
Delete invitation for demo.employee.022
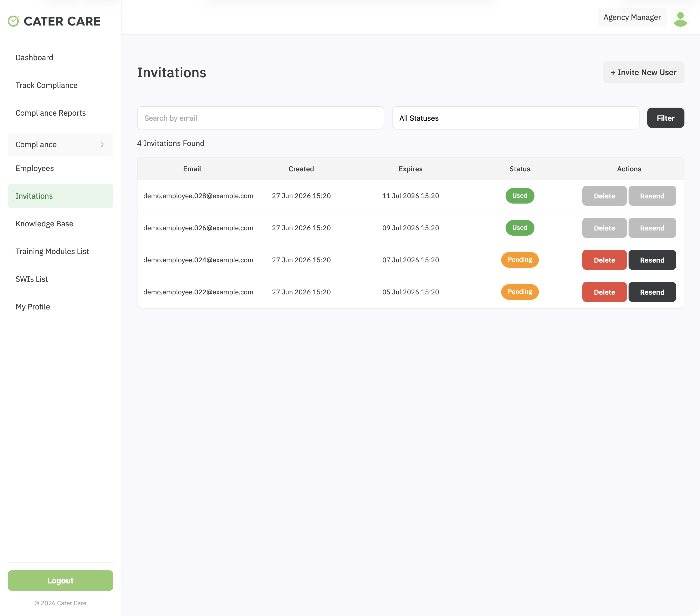[x=604, y=292]
